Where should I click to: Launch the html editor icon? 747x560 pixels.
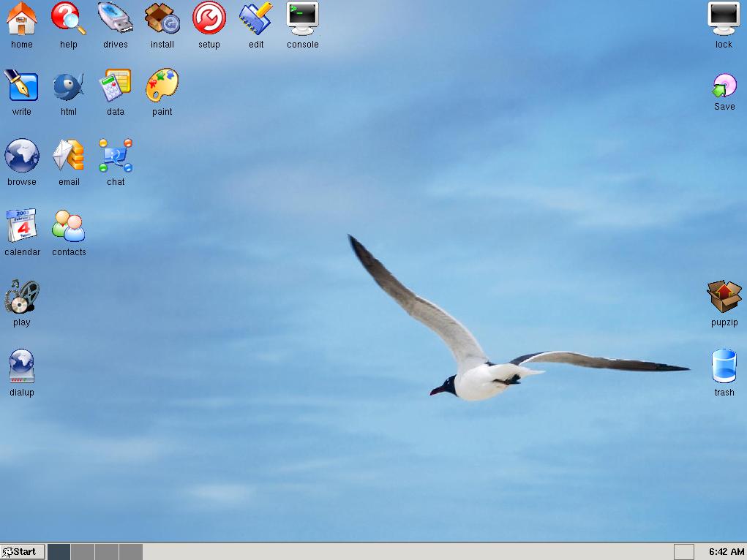pyautogui.click(x=69, y=86)
